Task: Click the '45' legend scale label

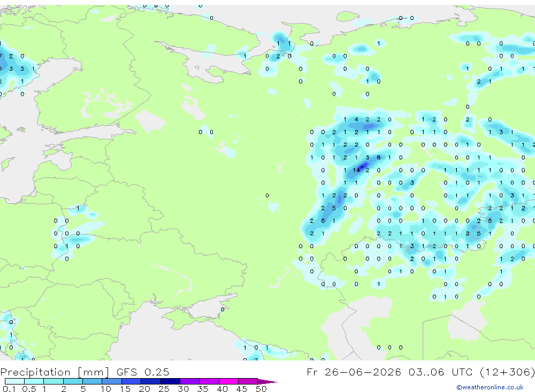Action: point(242,389)
